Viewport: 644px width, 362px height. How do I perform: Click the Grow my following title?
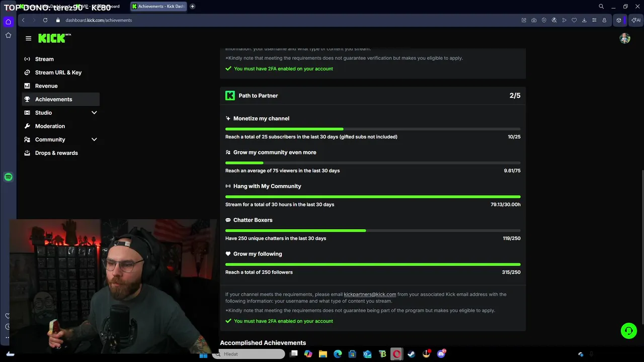click(258, 254)
